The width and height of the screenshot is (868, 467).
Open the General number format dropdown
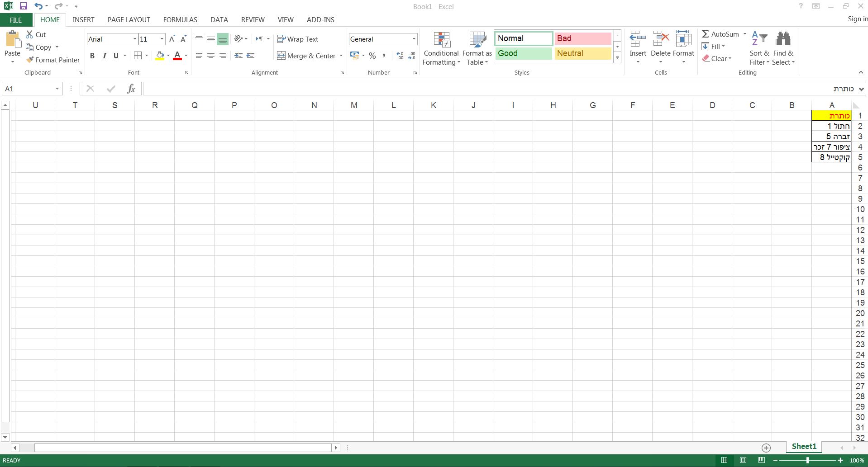[414, 39]
